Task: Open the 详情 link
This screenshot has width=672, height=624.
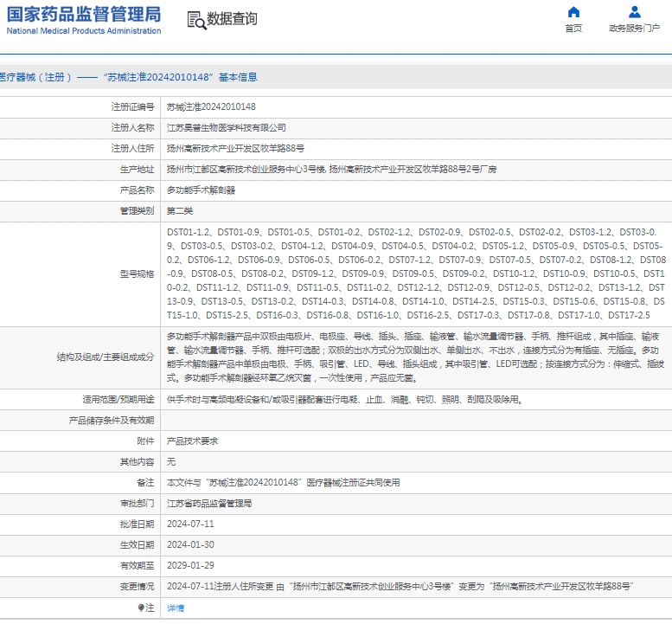Action: coord(176,608)
